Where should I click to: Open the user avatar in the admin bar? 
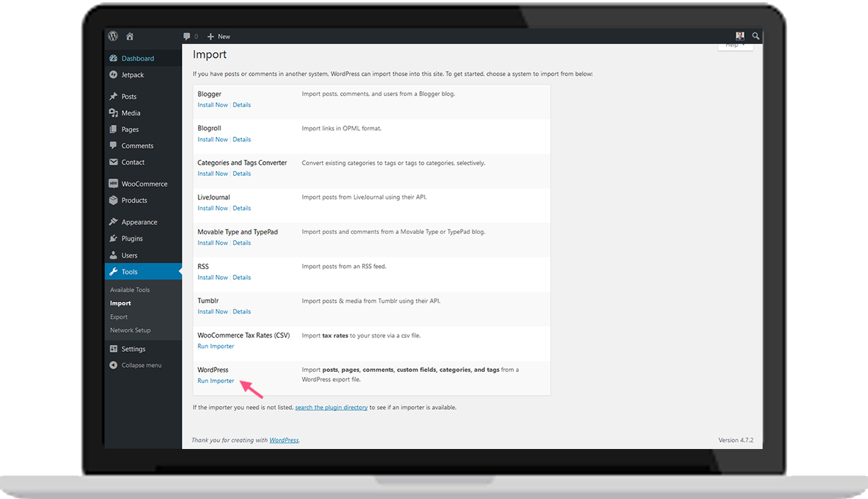pyautogui.click(x=740, y=36)
